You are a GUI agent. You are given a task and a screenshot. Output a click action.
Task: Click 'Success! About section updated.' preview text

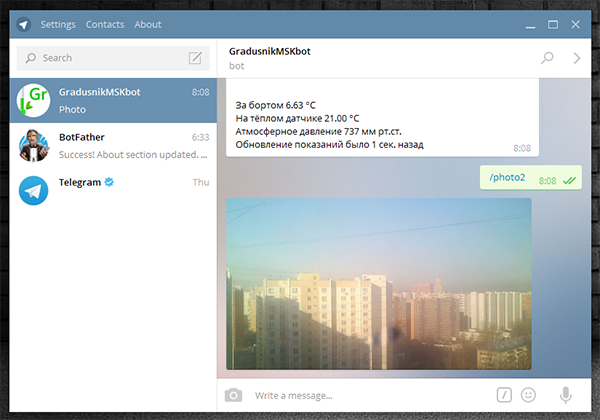(133, 155)
